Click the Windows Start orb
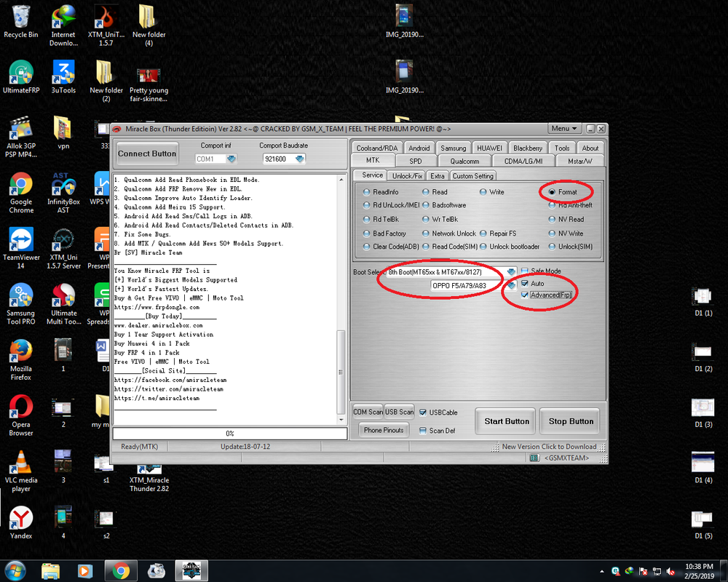This screenshot has height=582, width=728. click(x=15, y=570)
